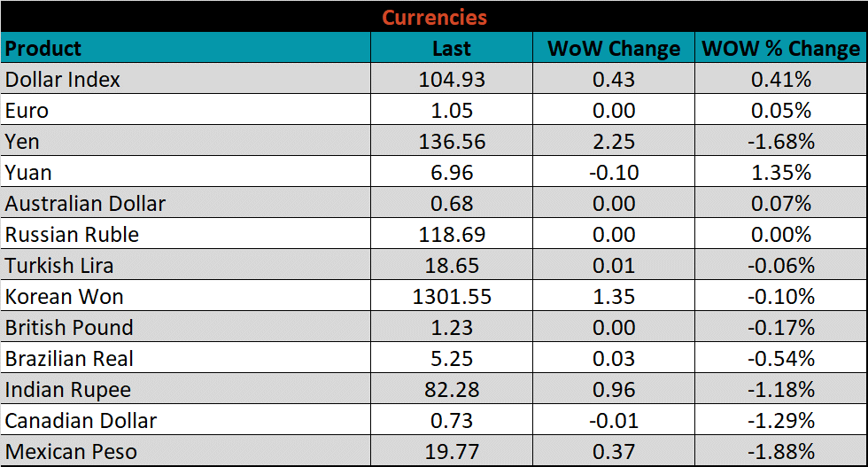Click the Canadian Dollar WoW change -0.01
This screenshot has width=868, height=467.
point(614,421)
